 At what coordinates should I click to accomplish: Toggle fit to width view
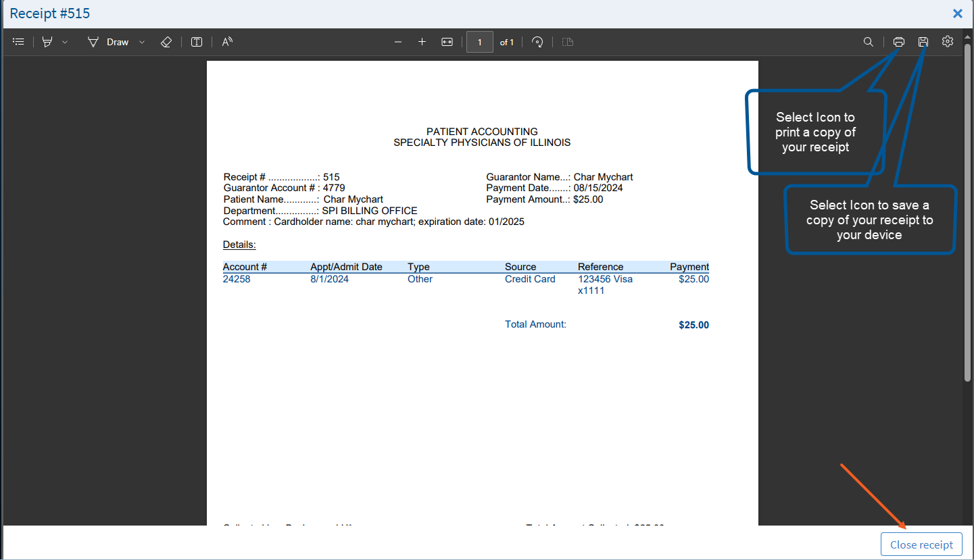coord(447,42)
